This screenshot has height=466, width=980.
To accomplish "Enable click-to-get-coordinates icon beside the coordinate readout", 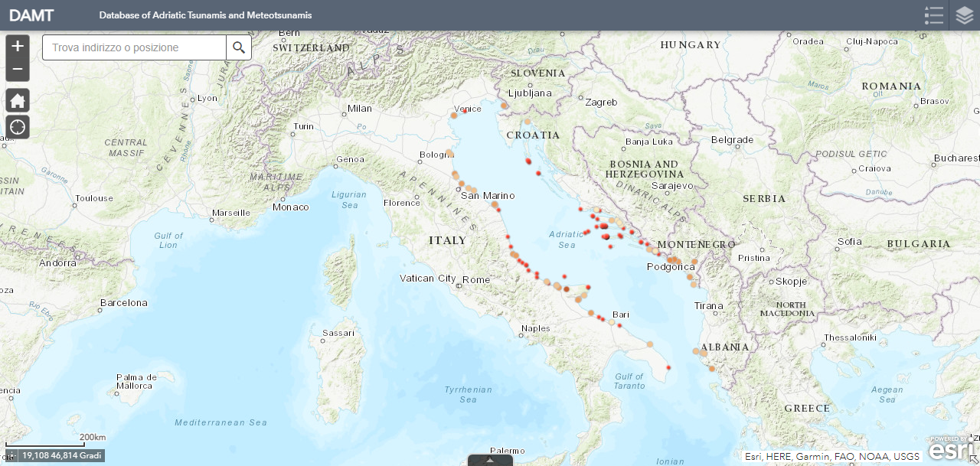I will 12,455.
